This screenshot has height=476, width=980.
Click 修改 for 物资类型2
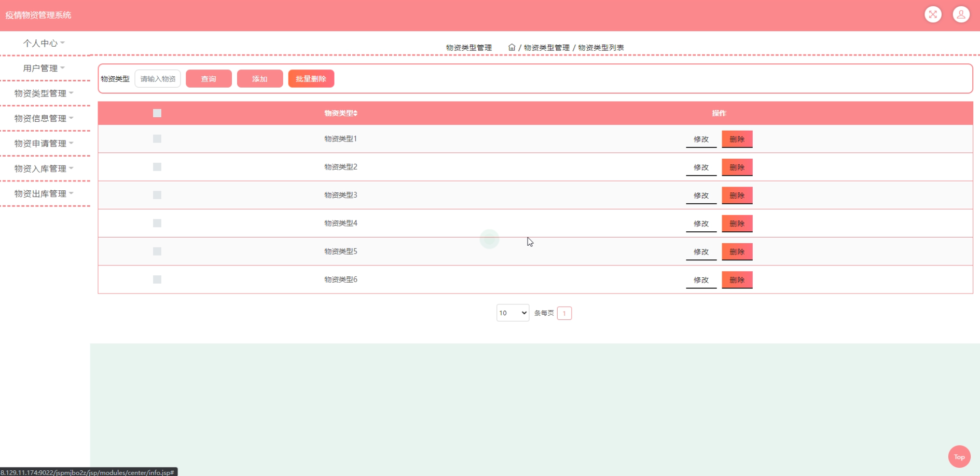point(701,167)
